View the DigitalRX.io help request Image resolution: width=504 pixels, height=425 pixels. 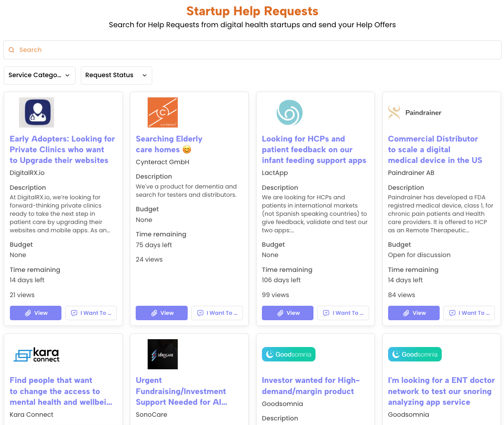pos(35,313)
